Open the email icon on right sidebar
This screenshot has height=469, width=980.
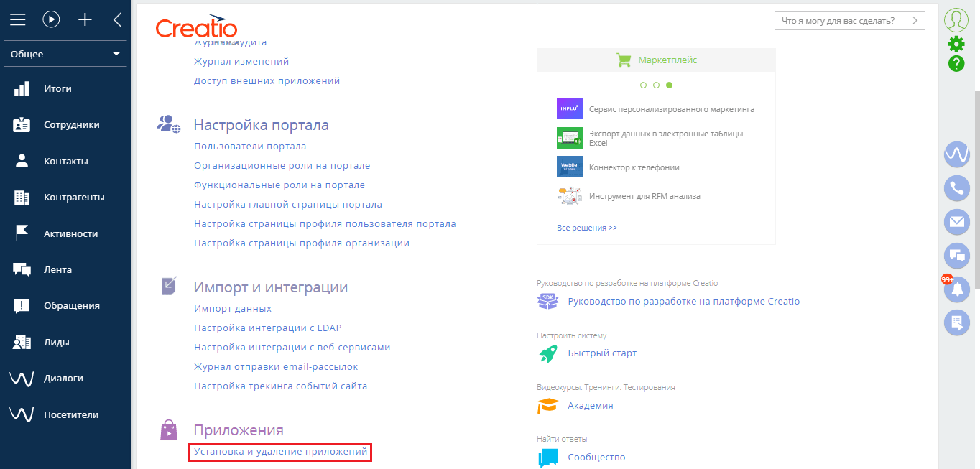tap(956, 222)
